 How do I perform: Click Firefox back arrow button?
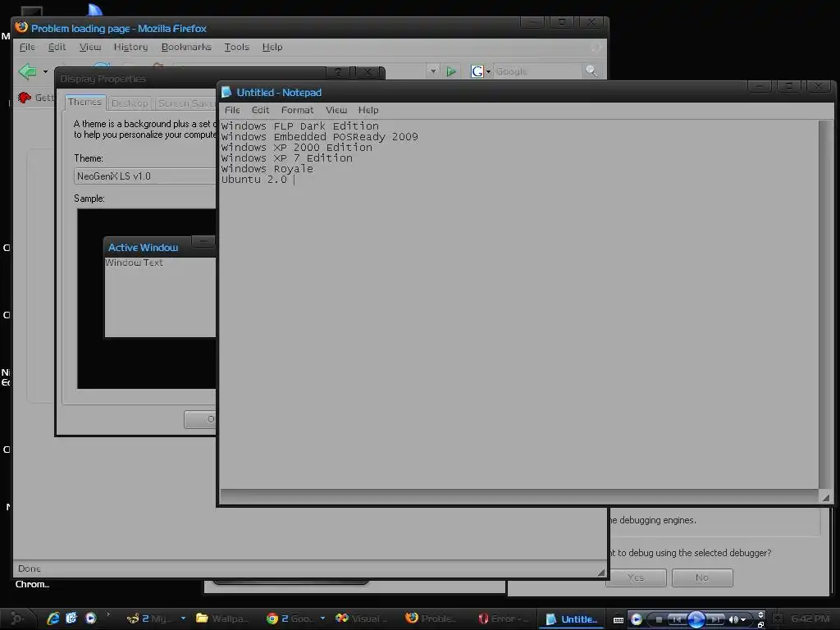[27, 71]
